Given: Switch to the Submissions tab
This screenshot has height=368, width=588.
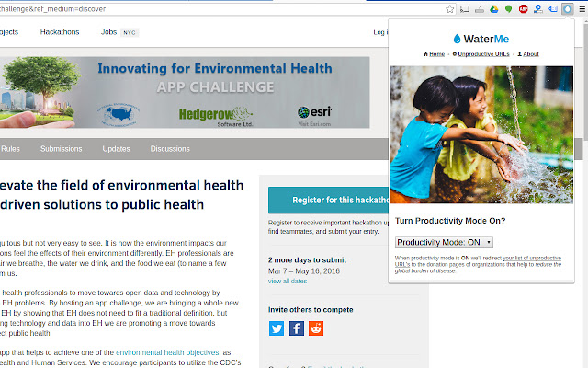Looking at the screenshot, I should click(62, 149).
